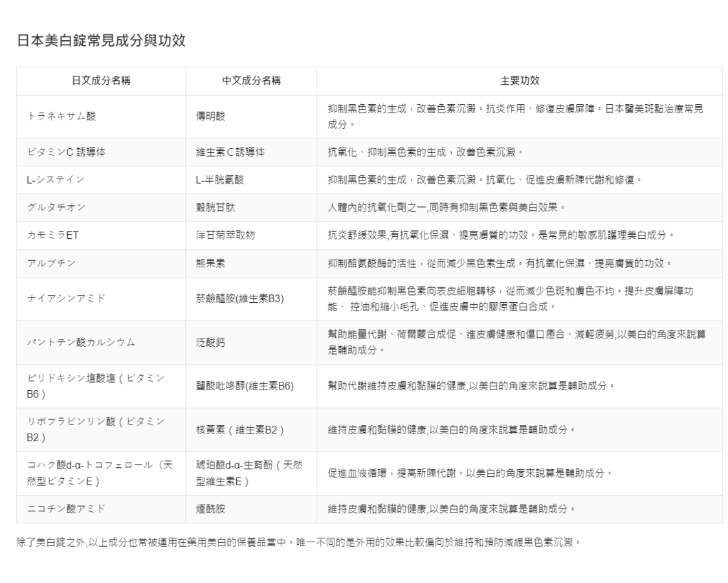Click the column header 主要功效
Screen dimensions: 728x583
coord(520,81)
